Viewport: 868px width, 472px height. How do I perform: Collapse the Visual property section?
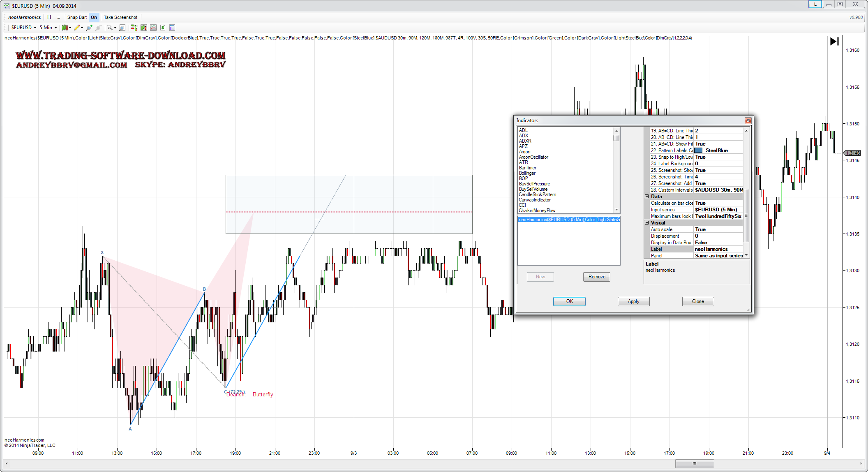coord(646,223)
